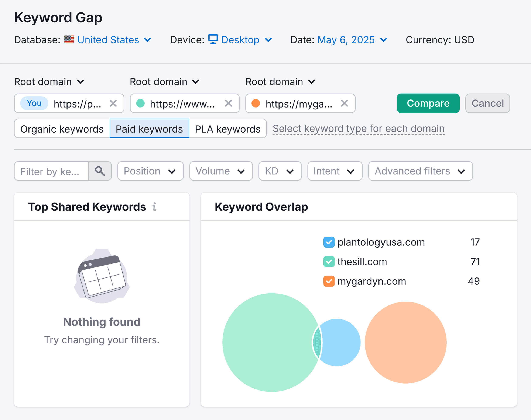Image resolution: width=531 pixels, height=420 pixels.
Task: Click the search magnifier in the keyword filter
Action: (99, 171)
